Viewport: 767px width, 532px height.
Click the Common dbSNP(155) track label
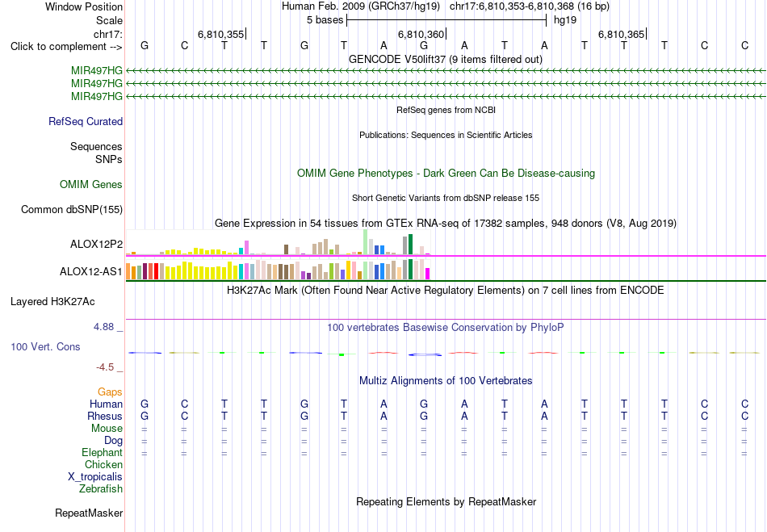71,209
